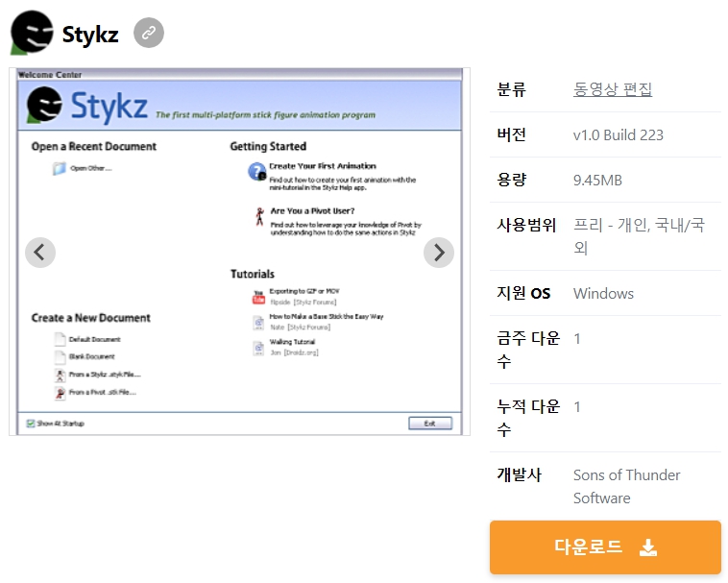728x583 pixels.
Task: Click the orange 다운로드 button
Action: 605,547
